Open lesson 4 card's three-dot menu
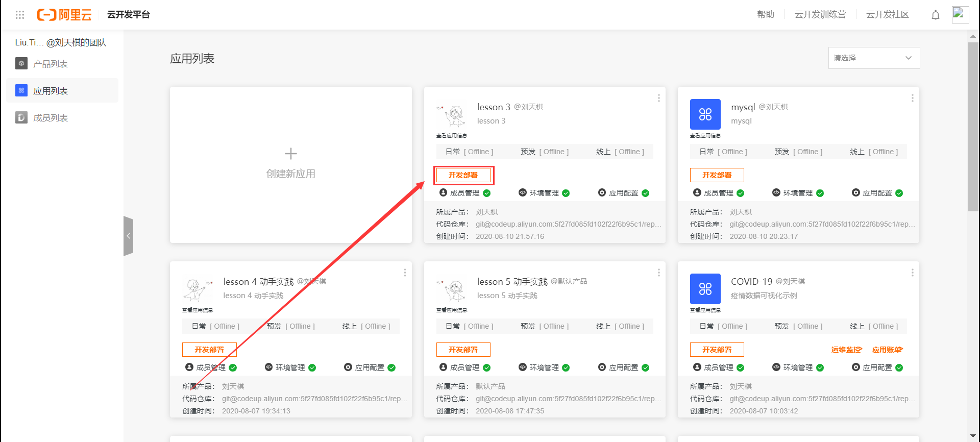The width and height of the screenshot is (980, 442). point(405,273)
